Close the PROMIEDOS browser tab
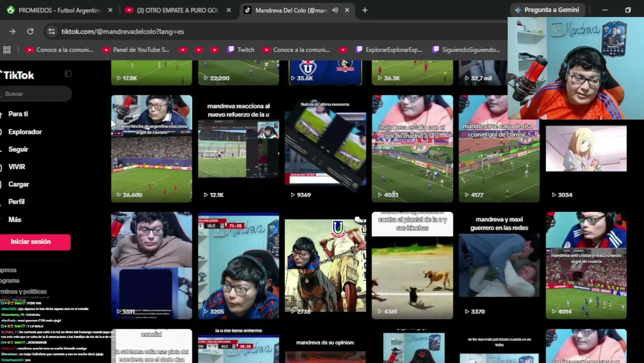The image size is (644, 363). [110, 10]
